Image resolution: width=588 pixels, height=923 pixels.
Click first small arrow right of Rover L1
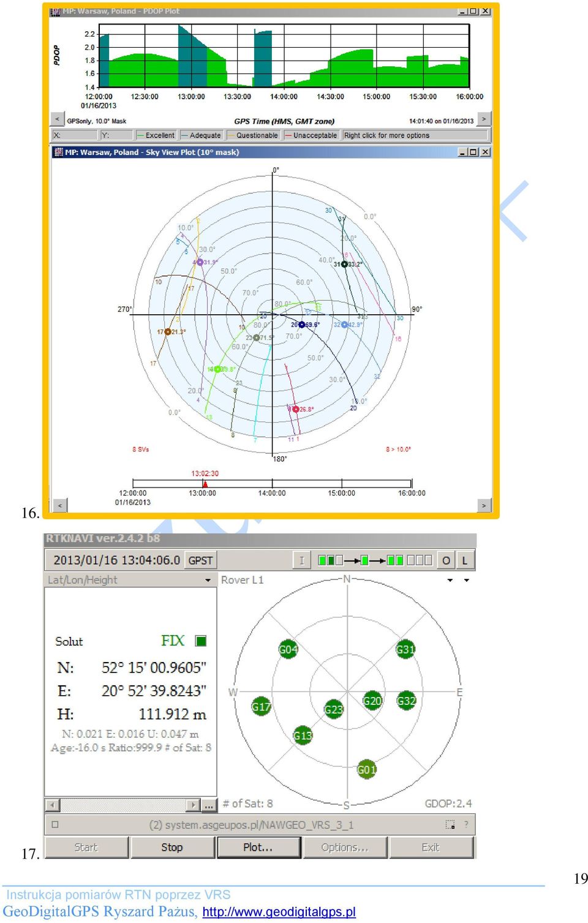click(450, 580)
